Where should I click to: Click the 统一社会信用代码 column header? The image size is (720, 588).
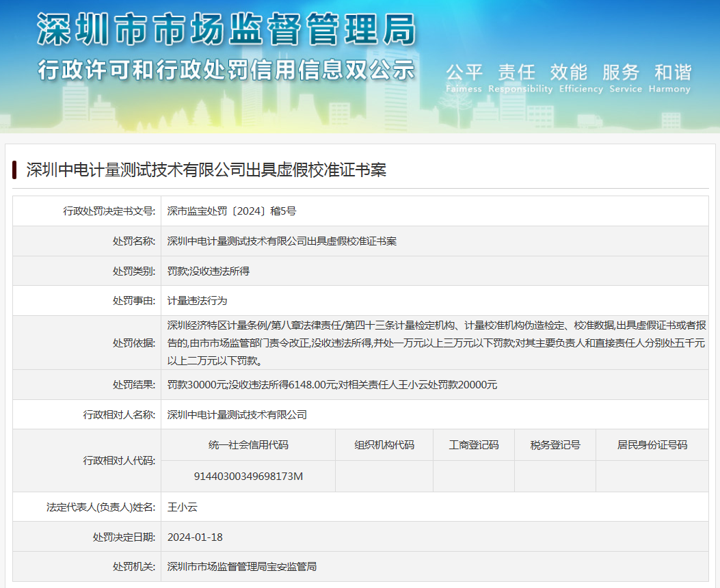(x=248, y=445)
